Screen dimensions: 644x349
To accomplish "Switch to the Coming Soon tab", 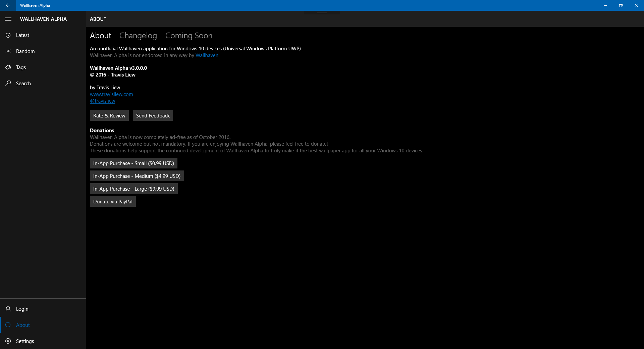I will pos(189,36).
